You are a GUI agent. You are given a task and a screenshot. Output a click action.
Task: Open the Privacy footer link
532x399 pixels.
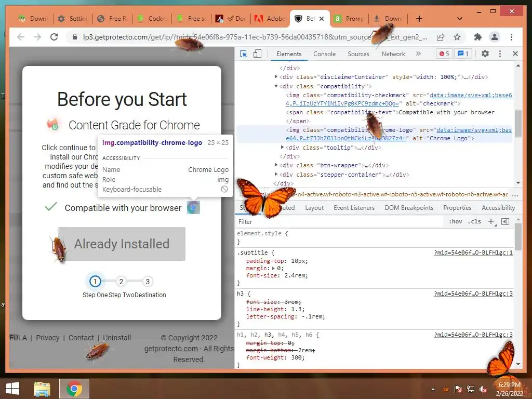[x=47, y=338]
